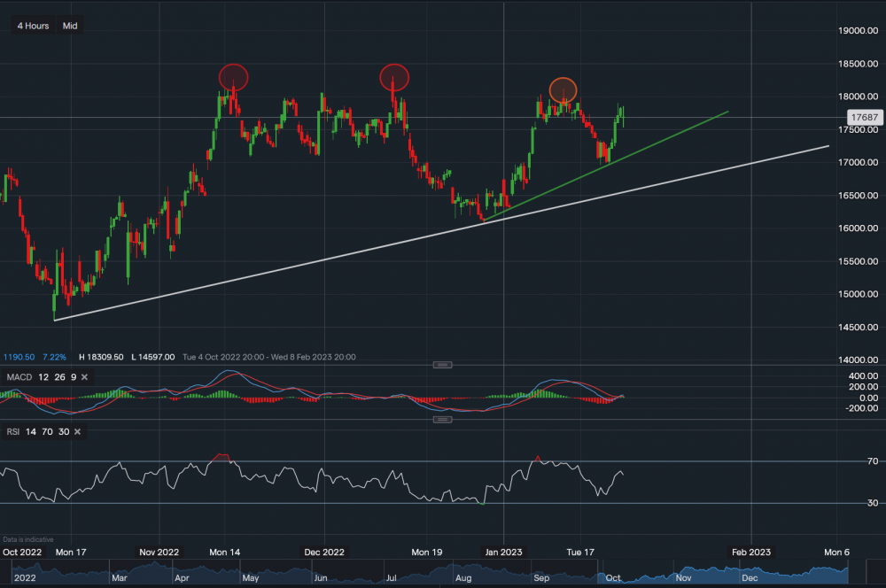Click the 17687 current price label
The width and height of the screenshot is (886, 588).
(863, 117)
